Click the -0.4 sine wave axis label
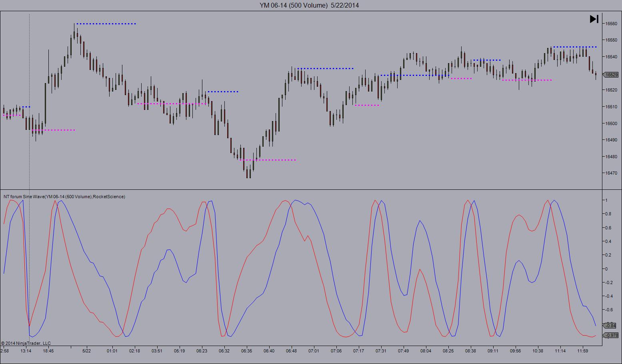This screenshot has width=622, height=364. [x=609, y=296]
